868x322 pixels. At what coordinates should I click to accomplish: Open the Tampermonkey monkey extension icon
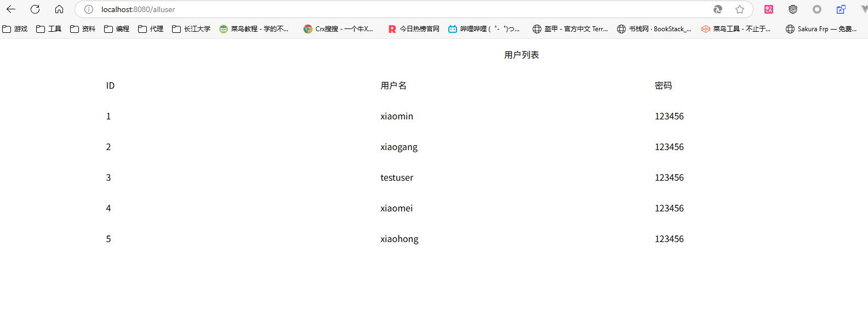point(793,9)
